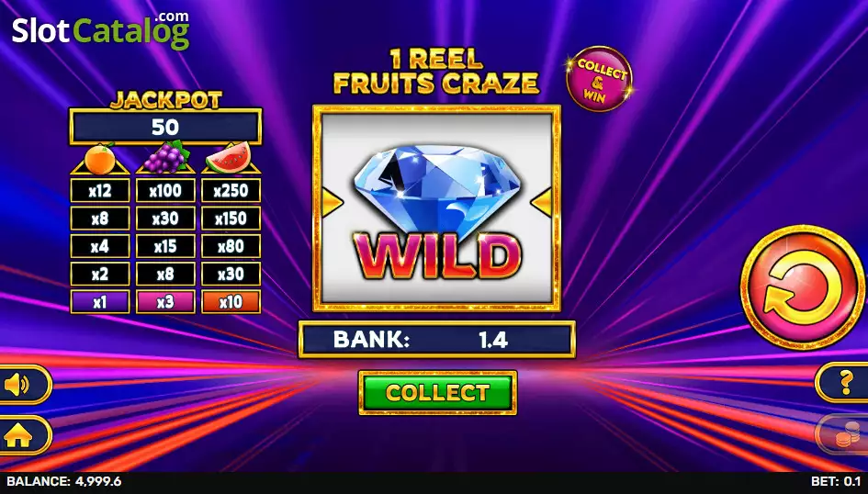
Task: Select the orange x10 multiplier cell
Action: [x=231, y=302]
